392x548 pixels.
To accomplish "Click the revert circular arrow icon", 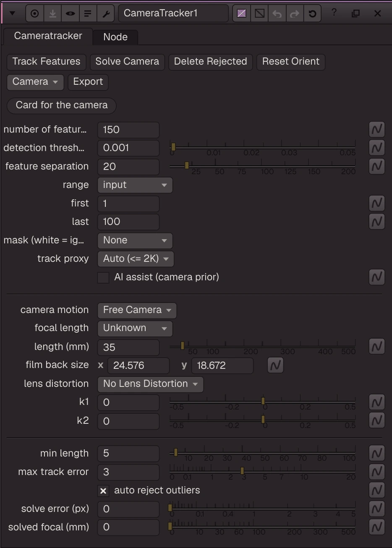I will 312,13.
